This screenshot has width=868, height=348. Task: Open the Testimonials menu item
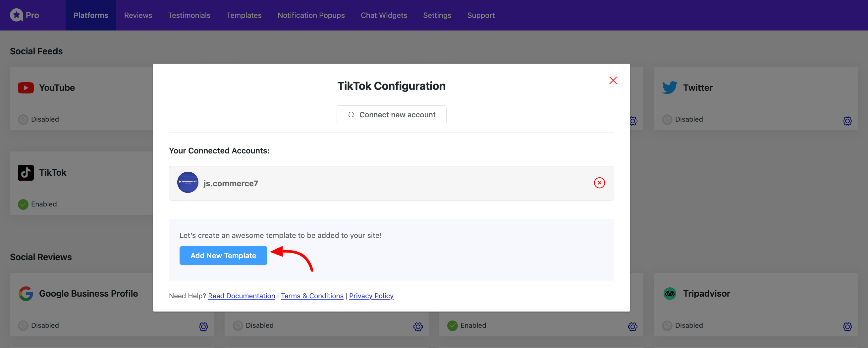189,15
